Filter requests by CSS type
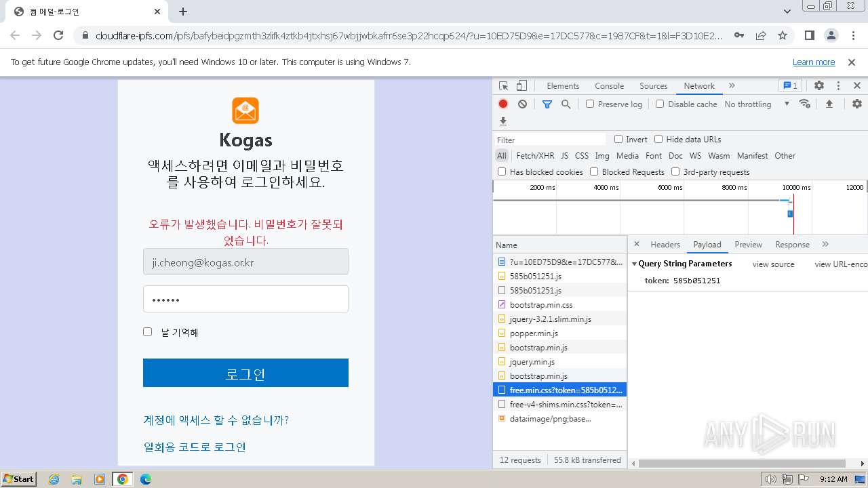 [x=582, y=156]
